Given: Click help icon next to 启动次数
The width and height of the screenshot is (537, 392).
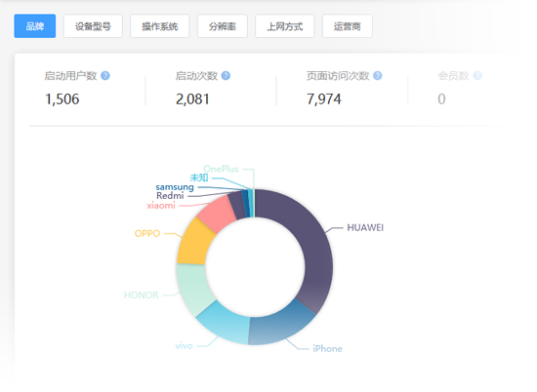Looking at the screenshot, I should [226, 76].
